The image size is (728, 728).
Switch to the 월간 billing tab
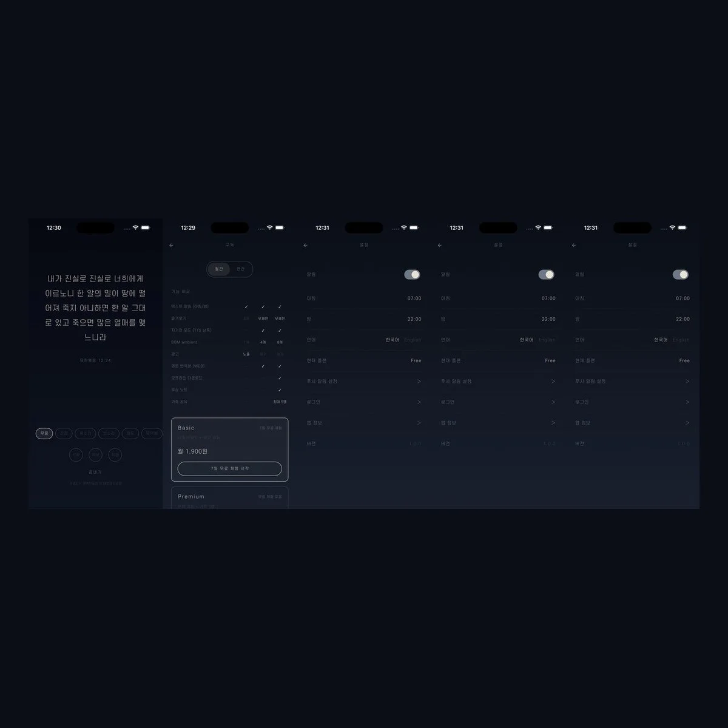click(219, 269)
